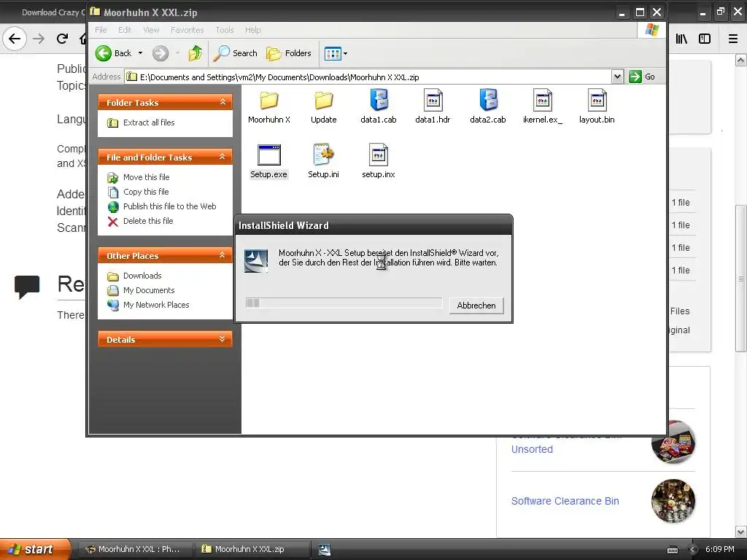Go up one folder level
747x560 pixels.
point(195,53)
